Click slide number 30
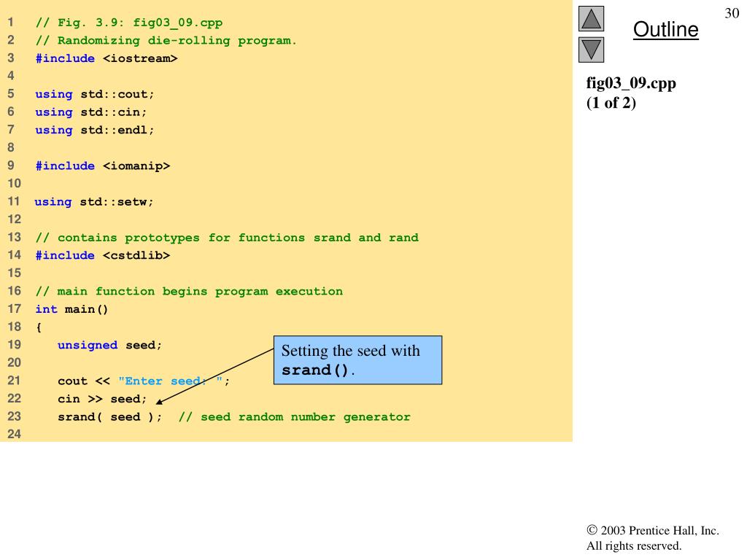 click(732, 13)
